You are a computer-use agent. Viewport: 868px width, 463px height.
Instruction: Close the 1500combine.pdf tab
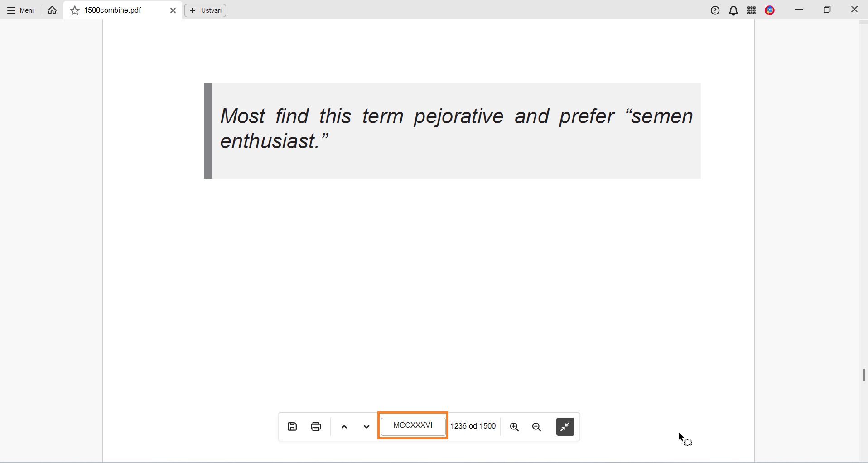tap(173, 10)
